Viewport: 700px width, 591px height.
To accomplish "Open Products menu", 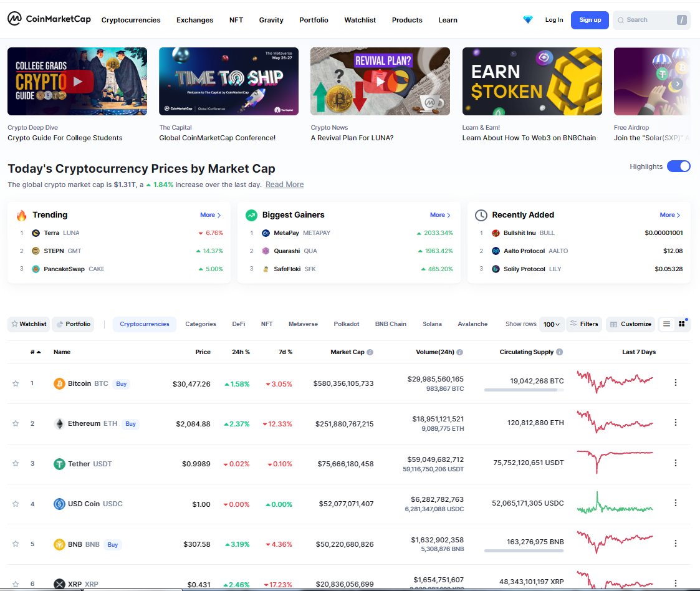I will tap(407, 20).
